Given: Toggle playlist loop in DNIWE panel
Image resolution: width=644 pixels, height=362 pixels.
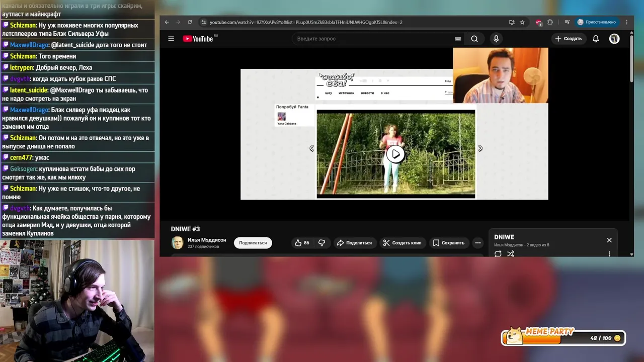Looking at the screenshot, I should coord(498,254).
